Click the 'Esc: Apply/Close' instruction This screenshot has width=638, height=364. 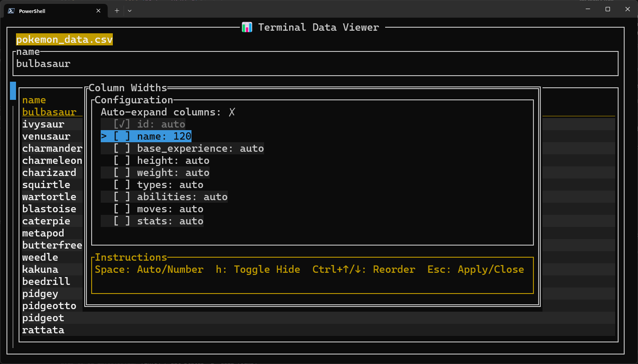point(476,270)
